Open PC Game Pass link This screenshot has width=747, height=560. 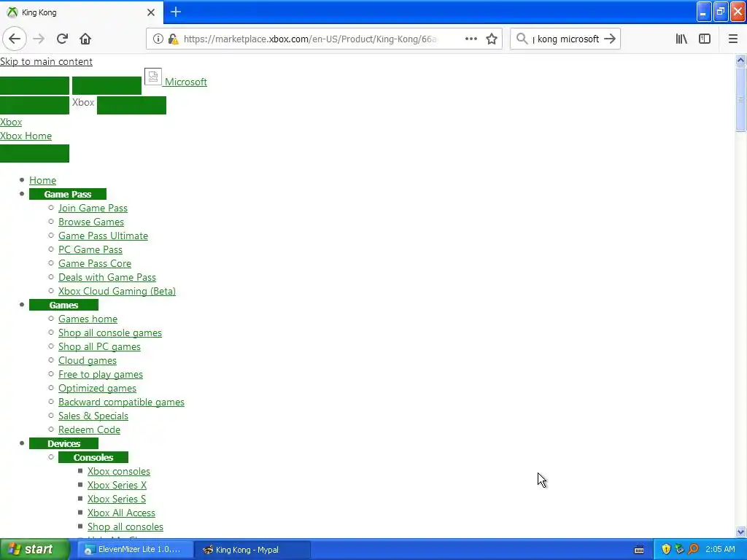coord(90,249)
